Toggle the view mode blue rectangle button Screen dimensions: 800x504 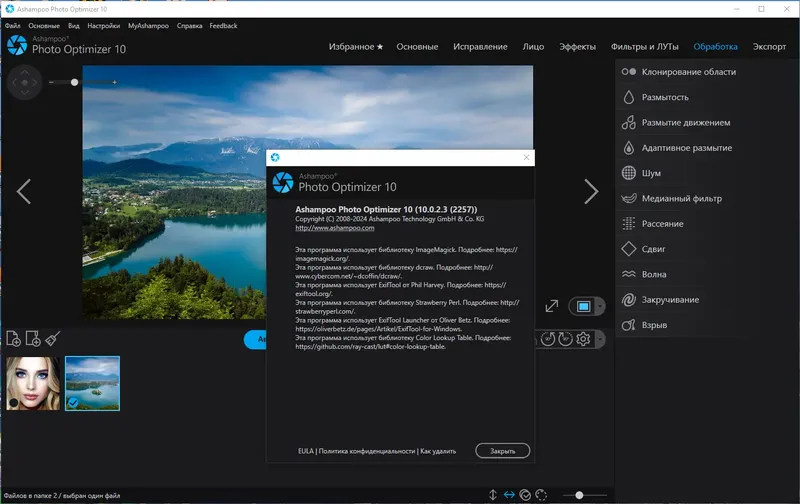click(x=583, y=306)
